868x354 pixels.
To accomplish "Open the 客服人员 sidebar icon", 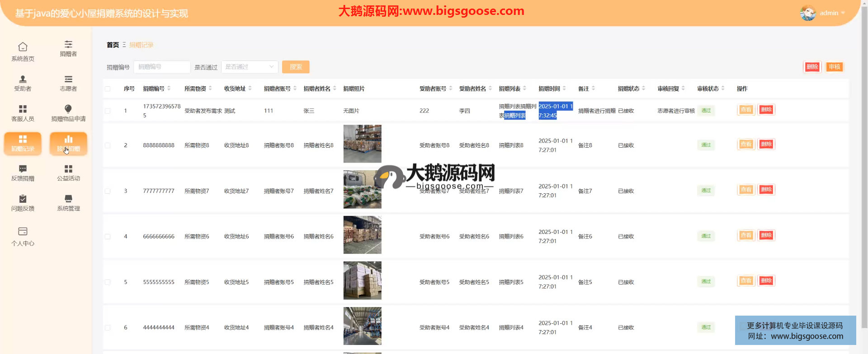I will click(x=23, y=109).
